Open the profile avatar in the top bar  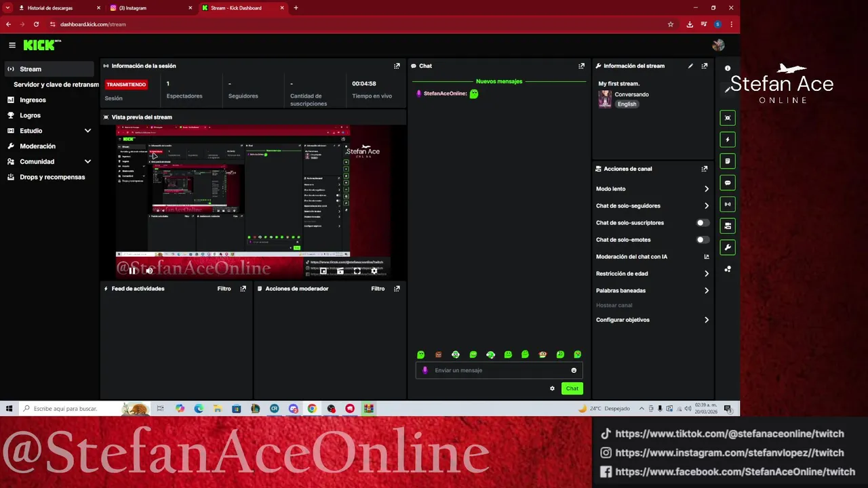pyautogui.click(x=718, y=45)
